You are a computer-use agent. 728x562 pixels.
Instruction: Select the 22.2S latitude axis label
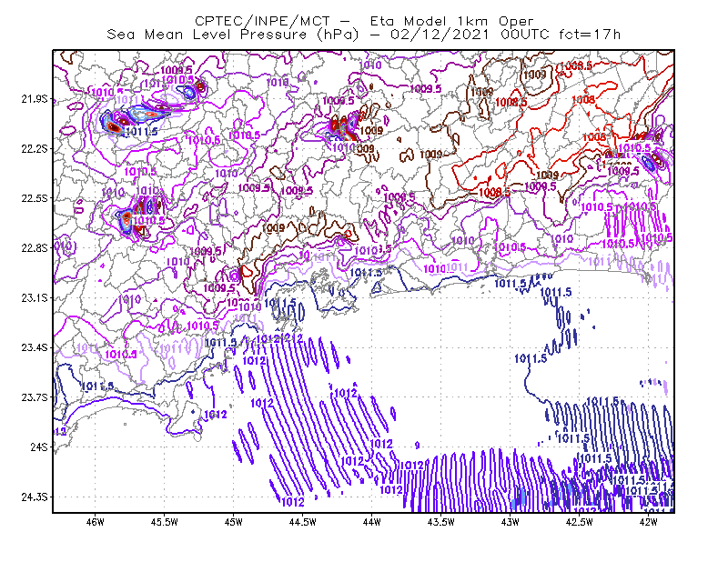coord(35,148)
